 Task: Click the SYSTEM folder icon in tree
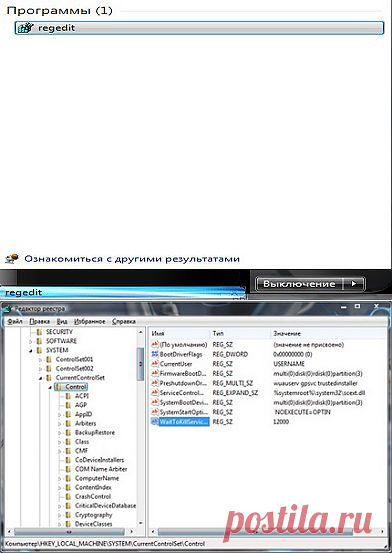tap(40, 350)
